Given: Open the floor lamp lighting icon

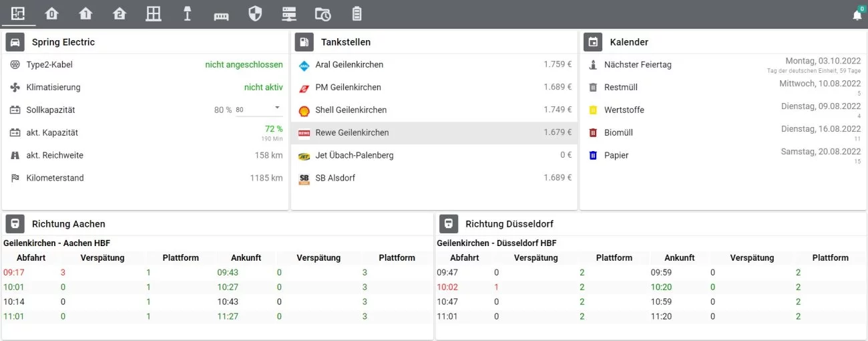Looking at the screenshot, I should tap(188, 13).
